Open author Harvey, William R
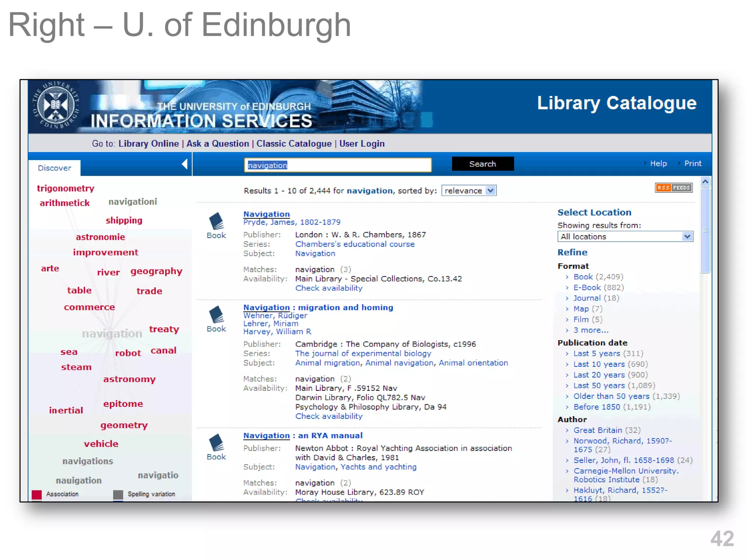The height and width of the screenshot is (560, 747). 277,331
